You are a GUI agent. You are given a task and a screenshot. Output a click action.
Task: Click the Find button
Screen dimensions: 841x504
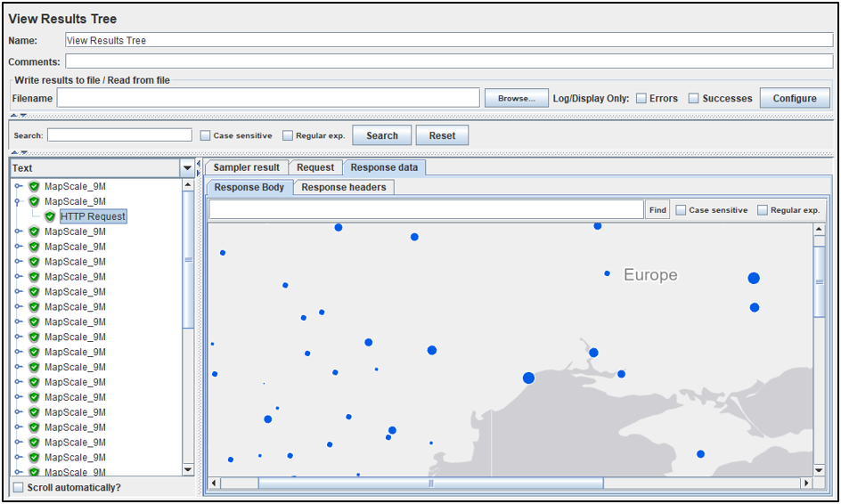(x=657, y=210)
